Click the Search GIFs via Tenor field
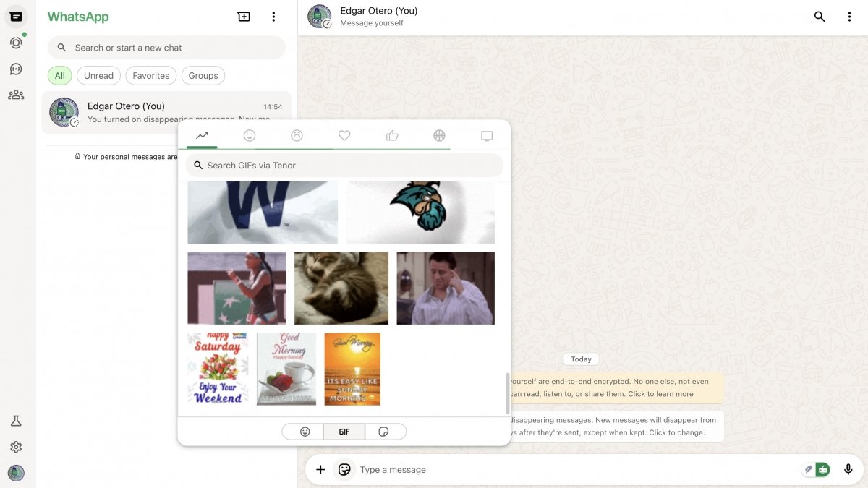 pyautogui.click(x=344, y=166)
